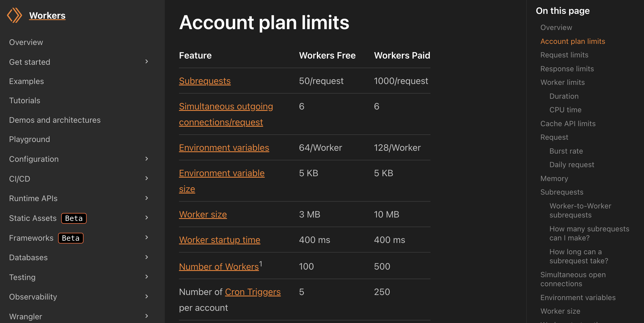Expand the Static Assets section arrow
The image size is (644, 323).
146,218
